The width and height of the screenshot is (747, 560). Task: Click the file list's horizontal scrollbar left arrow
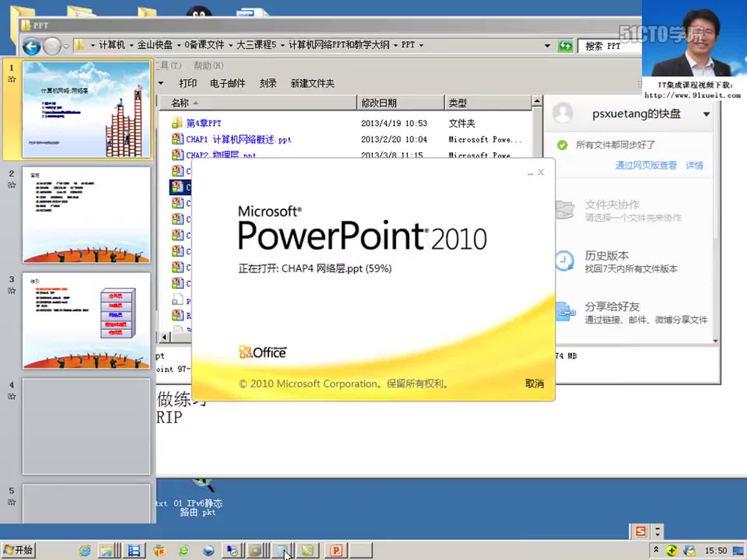pyautogui.click(x=164, y=338)
